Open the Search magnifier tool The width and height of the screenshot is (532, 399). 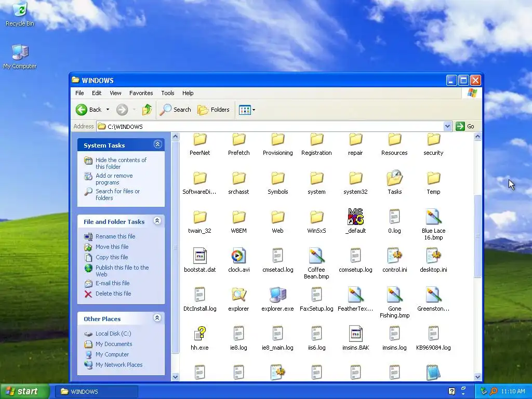point(175,110)
